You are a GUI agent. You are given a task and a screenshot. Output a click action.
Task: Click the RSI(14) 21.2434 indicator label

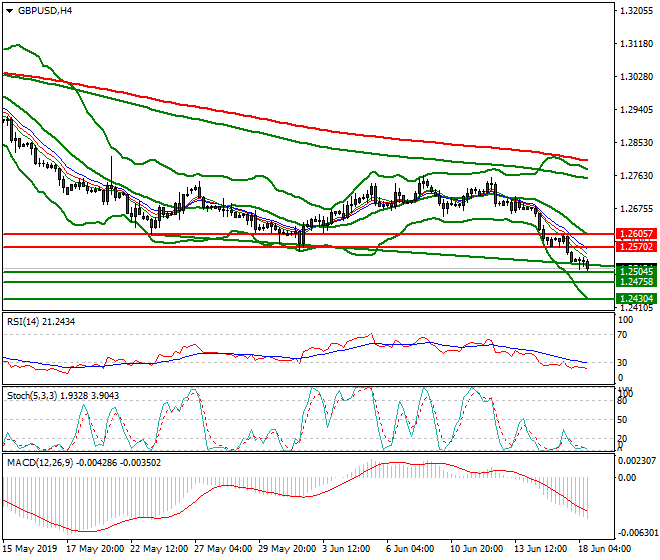pyautogui.click(x=41, y=322)
